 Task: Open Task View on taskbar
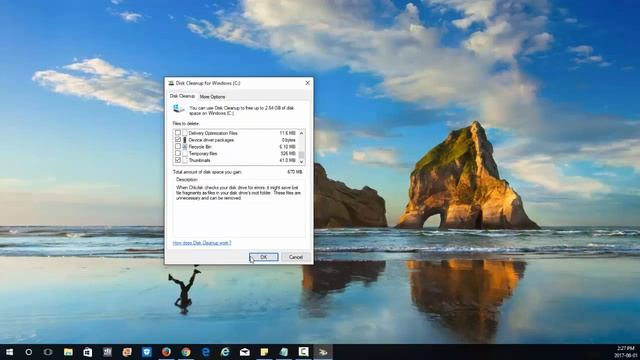point(48,352)
